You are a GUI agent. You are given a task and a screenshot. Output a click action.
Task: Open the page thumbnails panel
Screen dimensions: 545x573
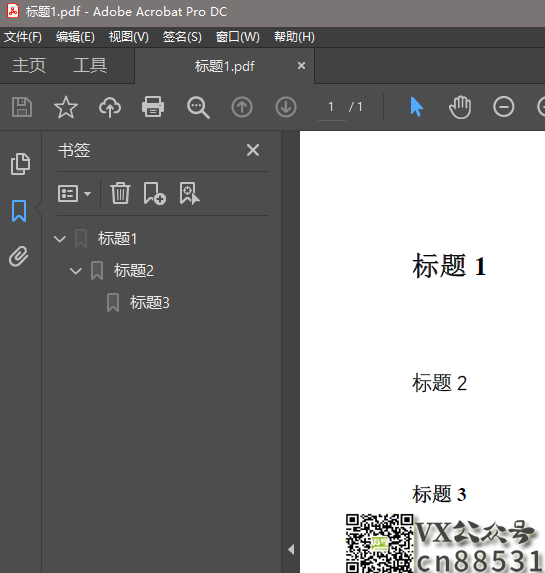[20, 164]
